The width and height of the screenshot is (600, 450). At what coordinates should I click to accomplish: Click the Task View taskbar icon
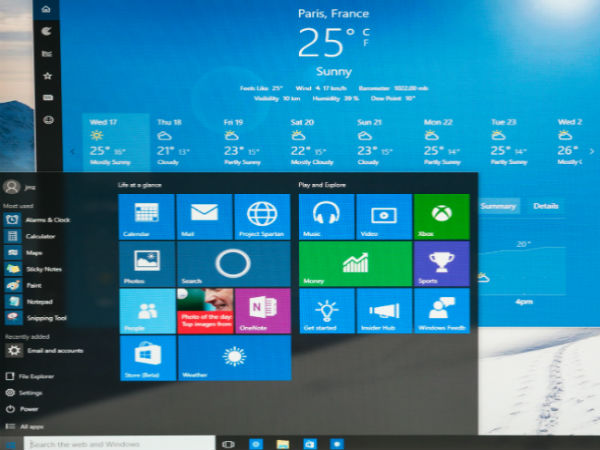tap(228, 443)
